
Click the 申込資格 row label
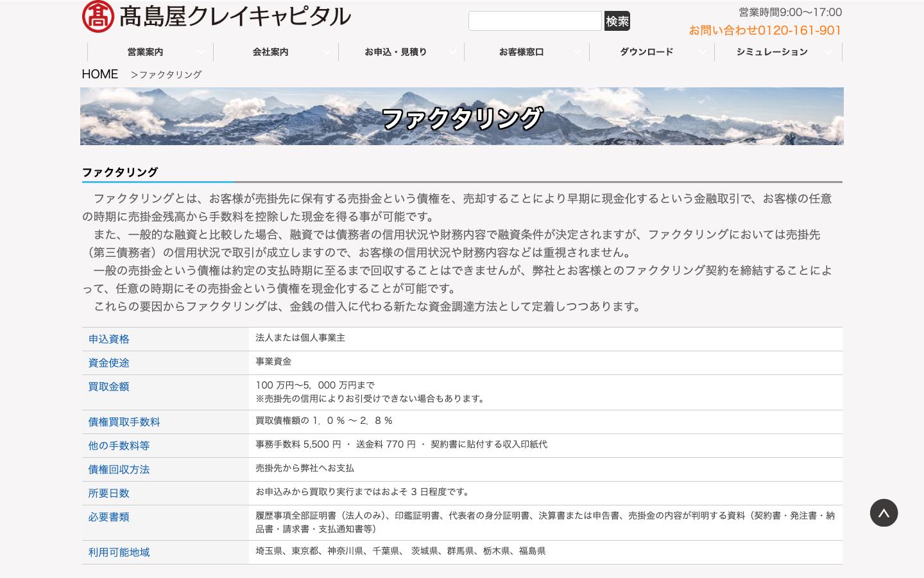(x=109, y=339)
